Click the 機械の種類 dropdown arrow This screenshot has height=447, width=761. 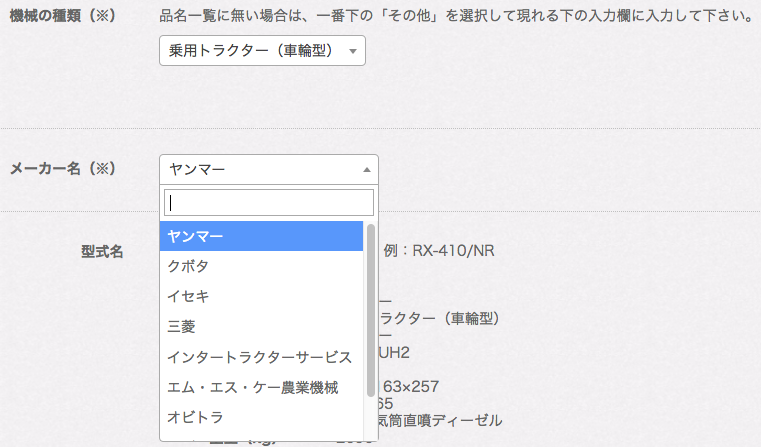click(353, 51)
